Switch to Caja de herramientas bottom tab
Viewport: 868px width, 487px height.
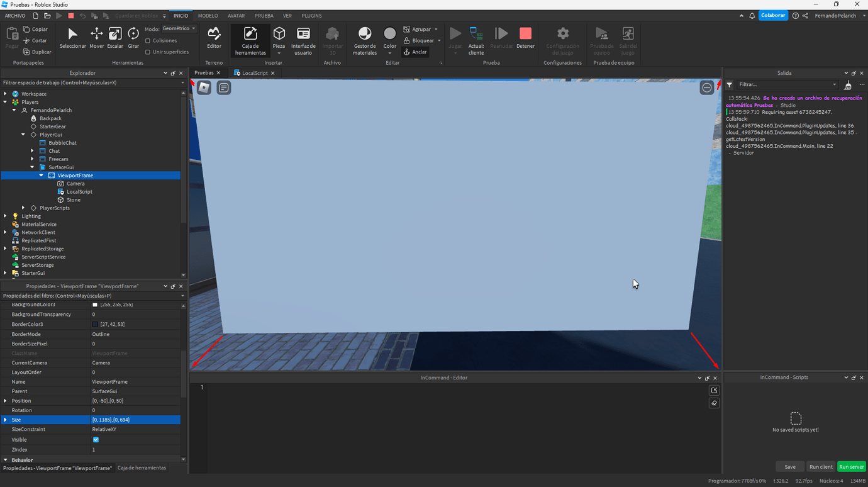click(x=142, y=468)
